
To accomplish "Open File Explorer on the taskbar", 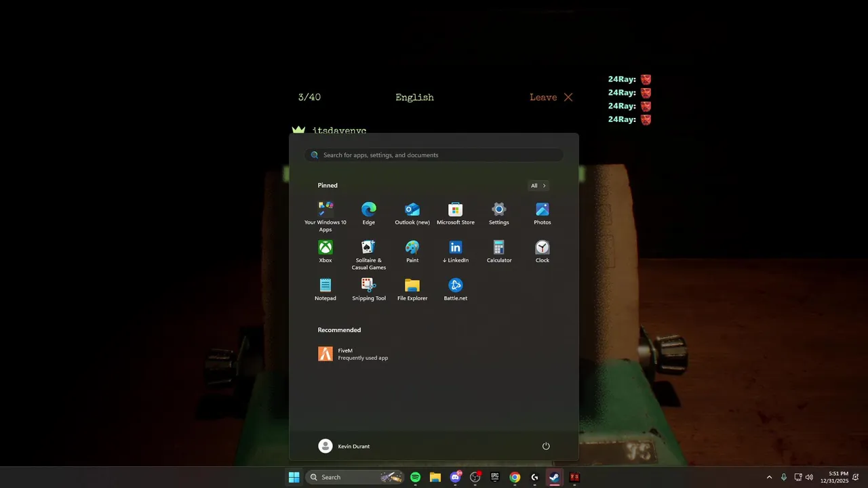I will click(435, 477).
